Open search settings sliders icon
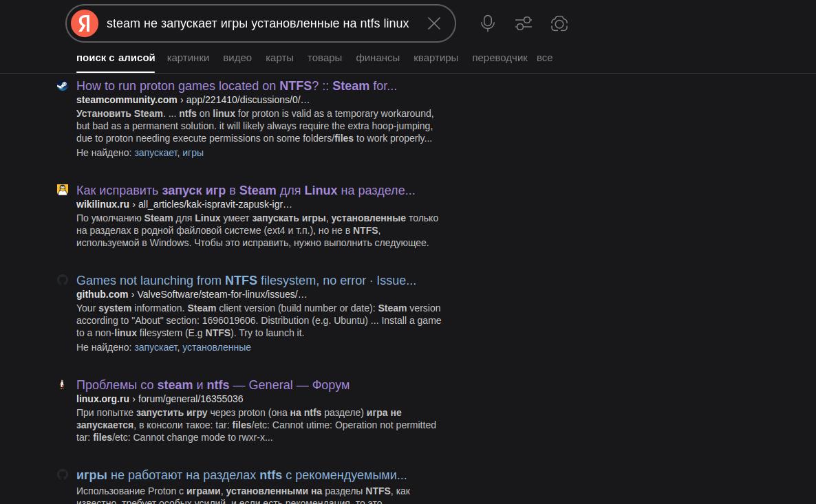The height and width of the screenshot is (504, 816). [524, 23]
